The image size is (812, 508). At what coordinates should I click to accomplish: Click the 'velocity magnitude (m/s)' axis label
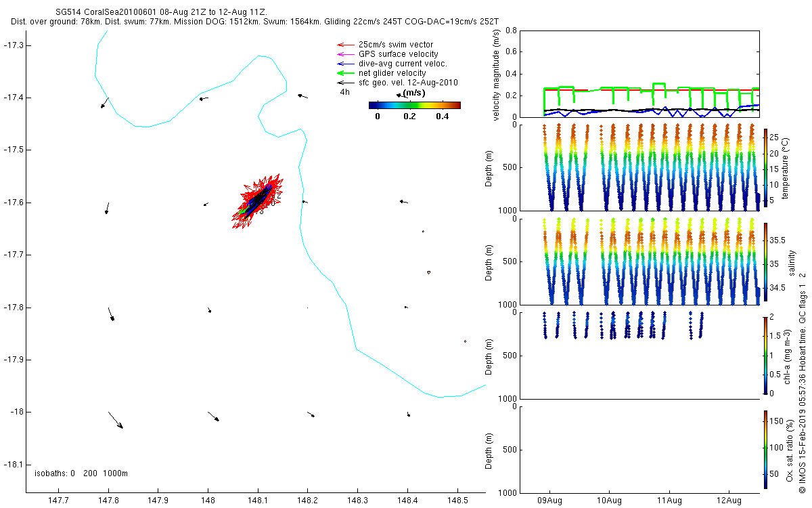tap(496, 75)
